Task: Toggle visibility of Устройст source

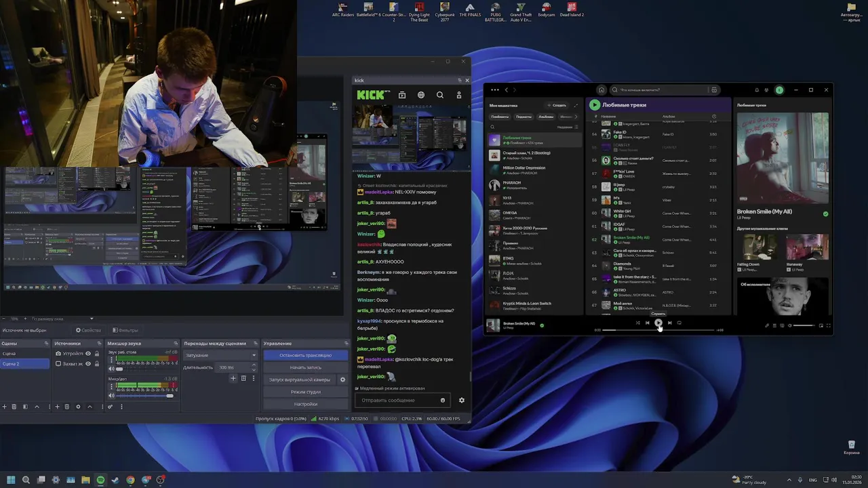Action: [x=88, y=354]
